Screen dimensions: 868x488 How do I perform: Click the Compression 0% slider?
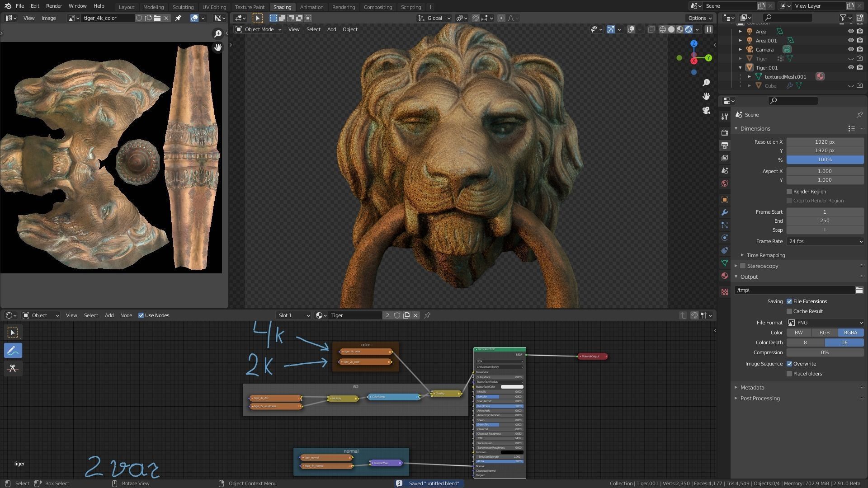tap(825, 352)
